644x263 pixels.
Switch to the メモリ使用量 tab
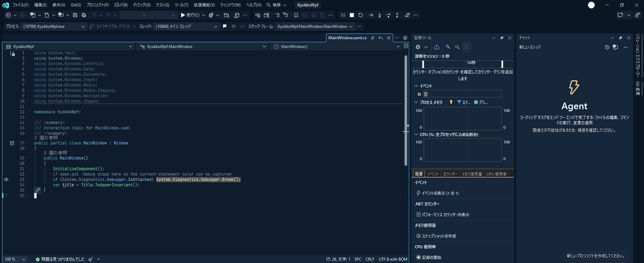(x=472, y=174)
